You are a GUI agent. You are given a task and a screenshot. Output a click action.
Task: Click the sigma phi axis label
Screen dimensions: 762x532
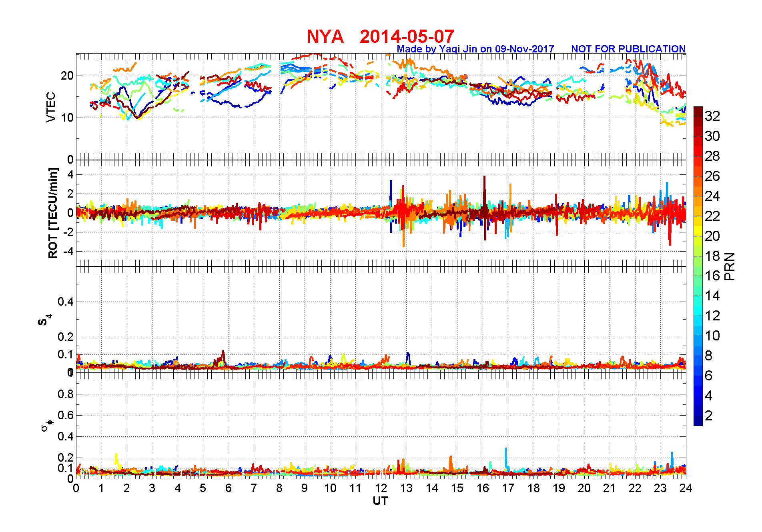coord(46,425)
